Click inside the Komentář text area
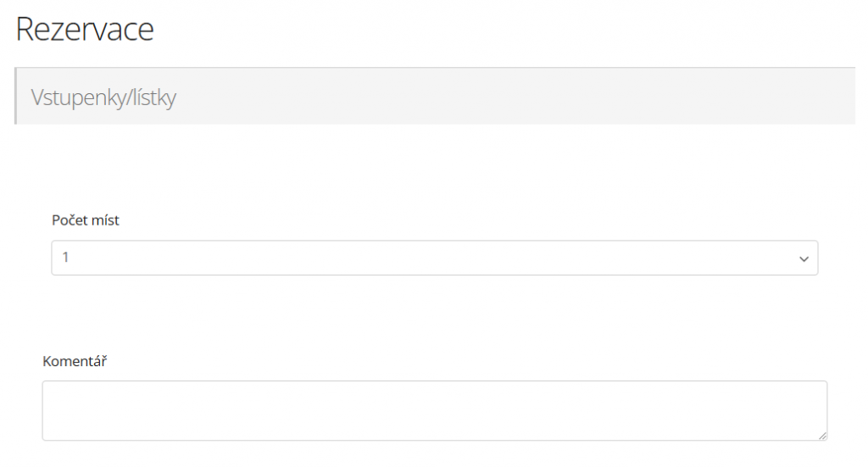 point(434,410)
